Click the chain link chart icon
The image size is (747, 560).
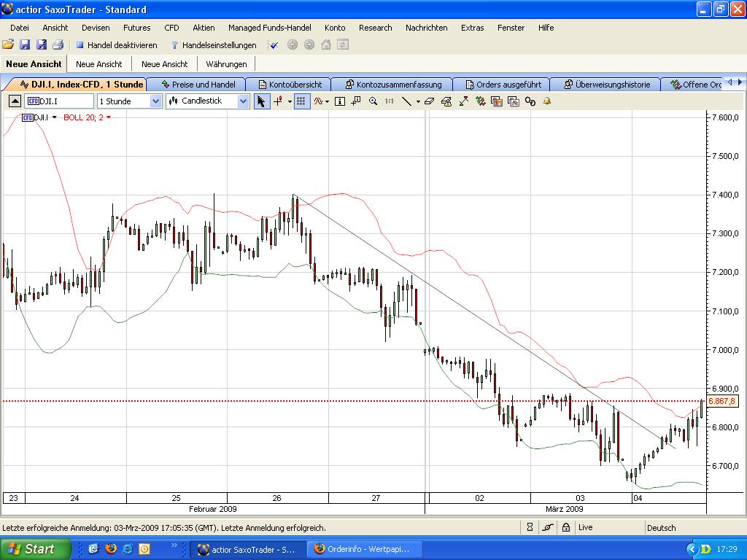pyautogui.click(x=530, y=101)
